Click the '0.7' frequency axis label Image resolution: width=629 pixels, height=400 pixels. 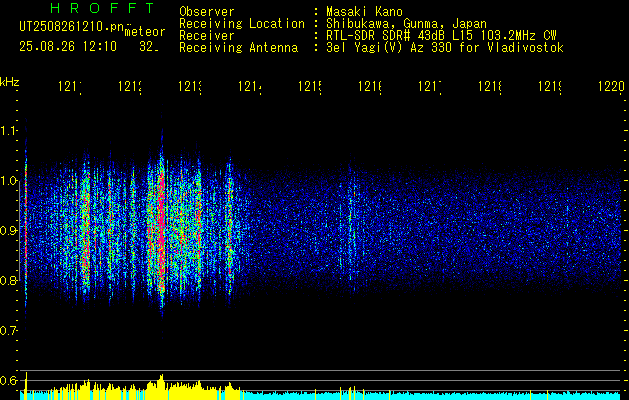9,331
